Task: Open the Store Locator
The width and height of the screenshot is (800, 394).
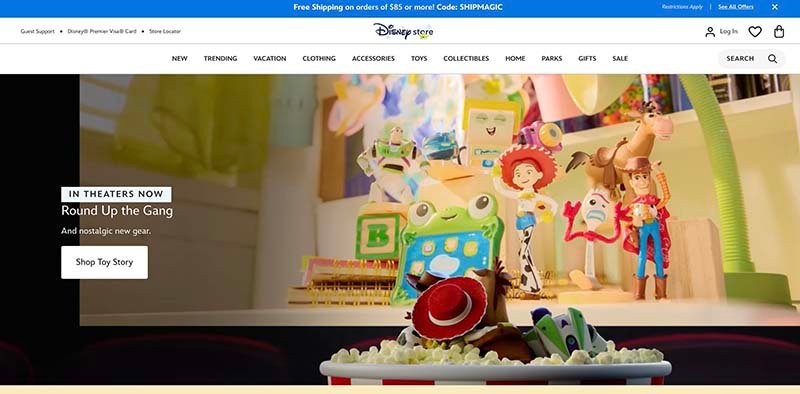Action: point(165,32)
